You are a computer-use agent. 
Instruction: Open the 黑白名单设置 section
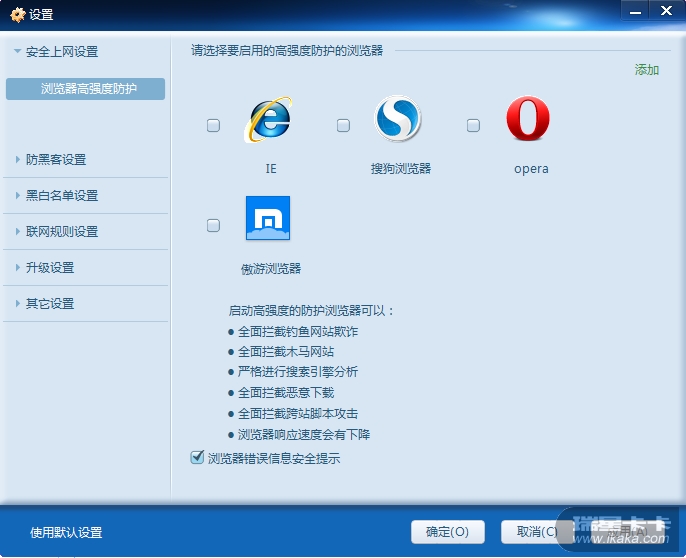point(62,196)
